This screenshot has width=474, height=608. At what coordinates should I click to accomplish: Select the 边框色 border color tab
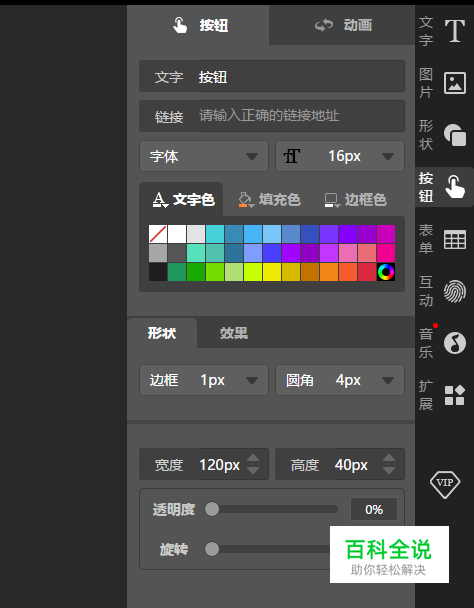355,199
